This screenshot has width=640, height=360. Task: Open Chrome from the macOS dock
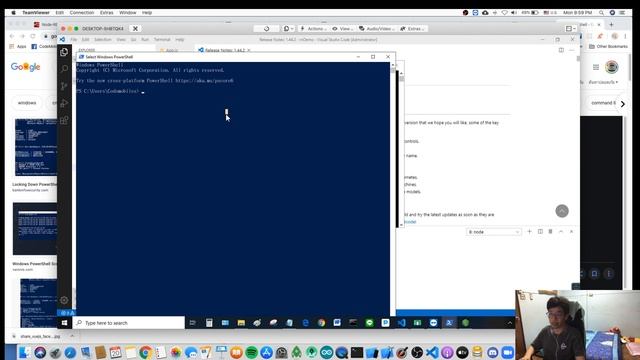click(145, 352)
